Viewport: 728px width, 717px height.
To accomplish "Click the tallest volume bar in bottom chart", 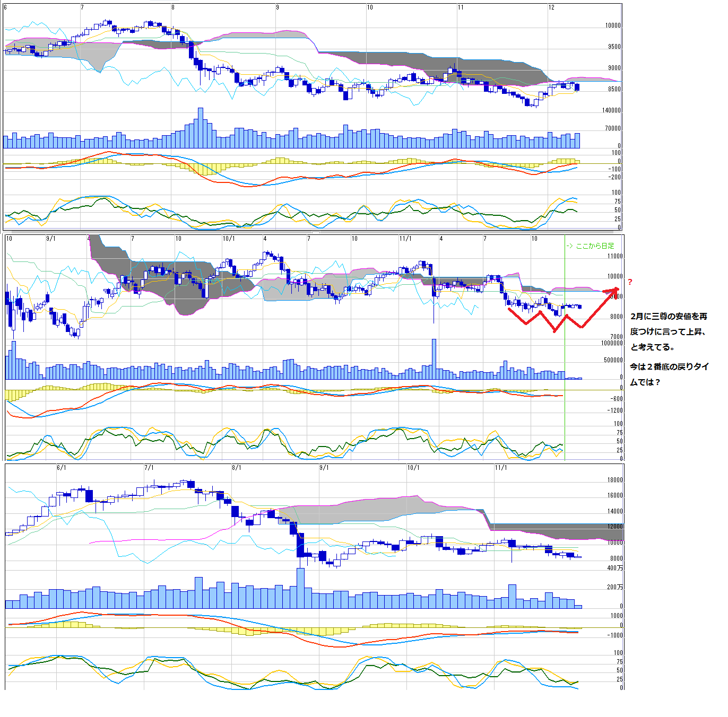I will coord(301,588).
